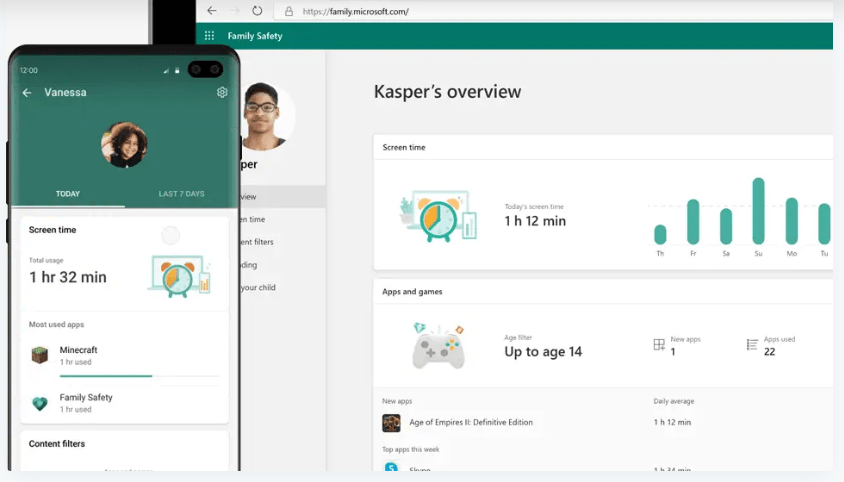Screen dimensions: 844x482
Task: Select the Fr bar in the chart
Action: point(693,222)
